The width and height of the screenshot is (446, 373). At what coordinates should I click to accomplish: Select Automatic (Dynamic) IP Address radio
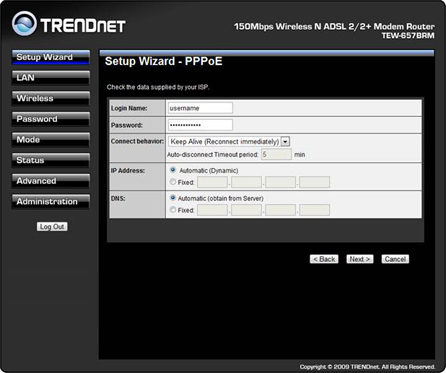click(173, 170)
